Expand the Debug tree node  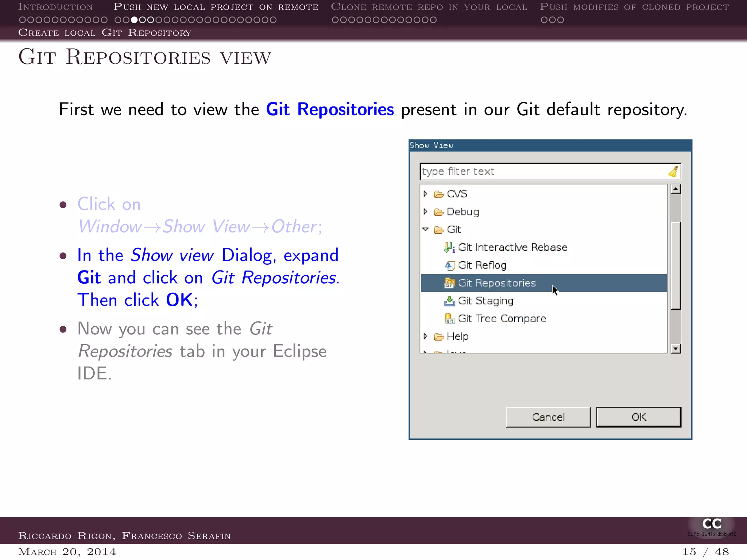click(x=425, y=212)
